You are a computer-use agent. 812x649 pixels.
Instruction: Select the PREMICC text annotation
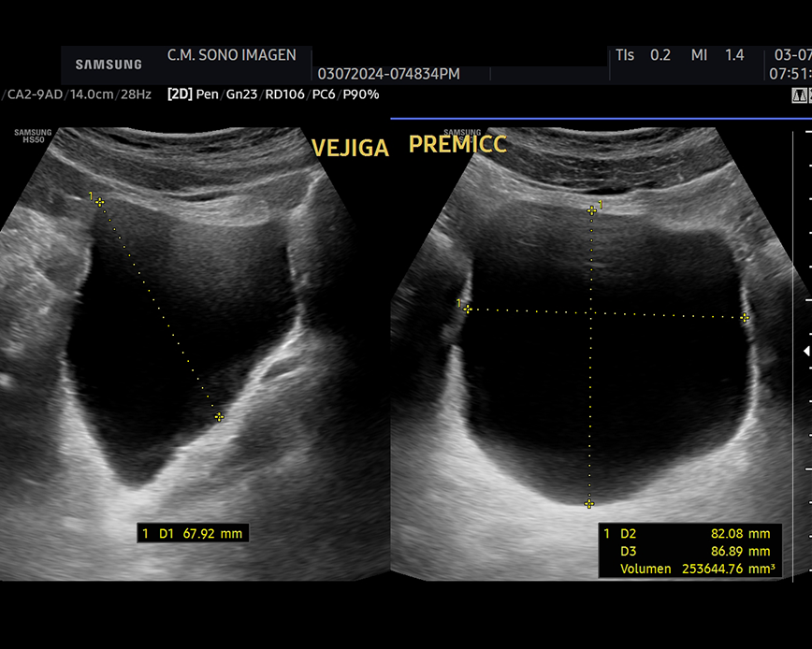point(457,145)
